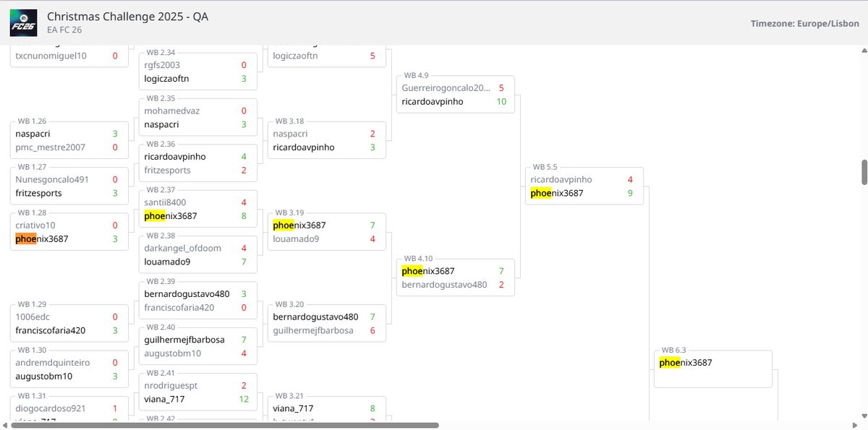Select player santii8400
The width and height of the screenshot is (868, 430).
coord(164,202)
